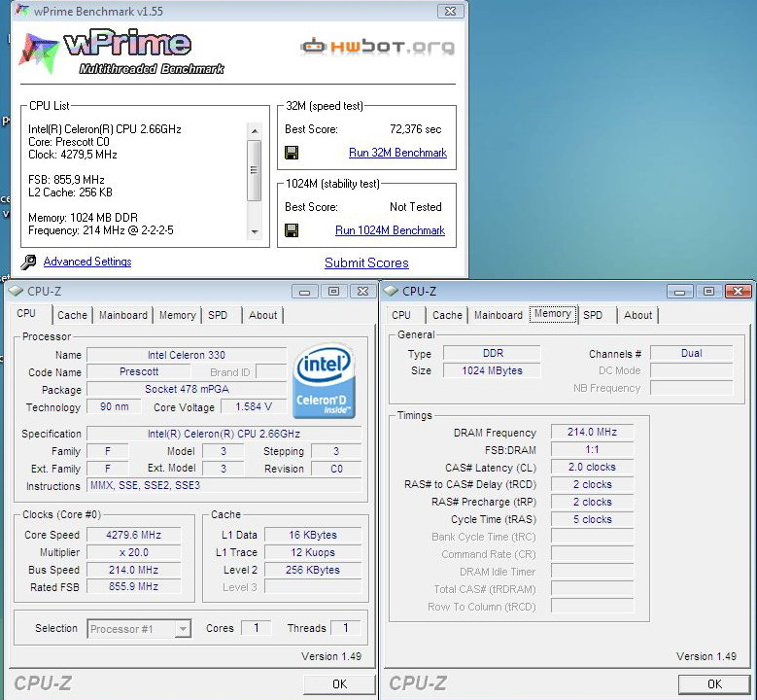This screenshot has width=757, height=700.
Task: Select the CPU tab in left CPU-Z
Action: click(x=26, y=313)
